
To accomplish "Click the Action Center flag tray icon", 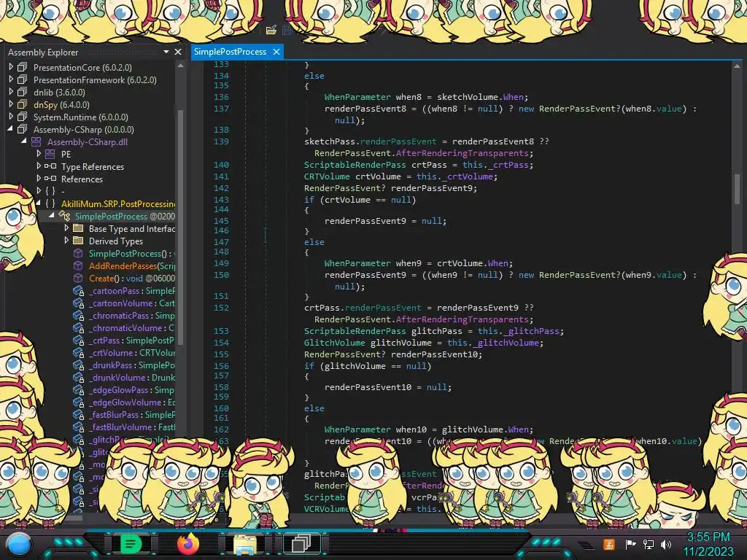I will pos(630,544).
